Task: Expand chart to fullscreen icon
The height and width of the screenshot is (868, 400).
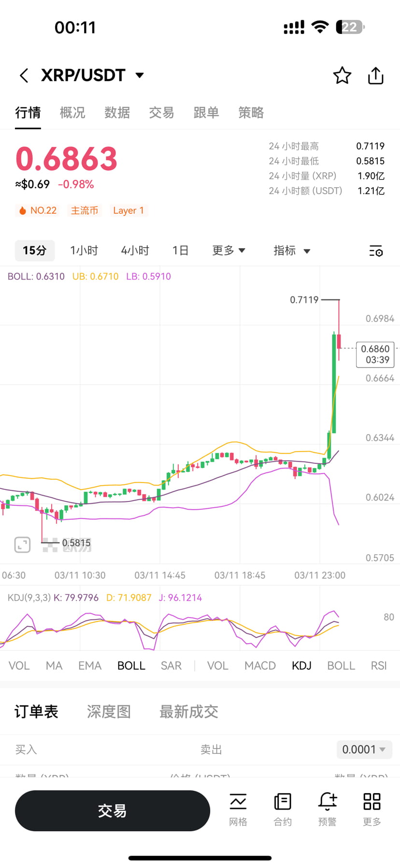Action: [x=22, y=545]
